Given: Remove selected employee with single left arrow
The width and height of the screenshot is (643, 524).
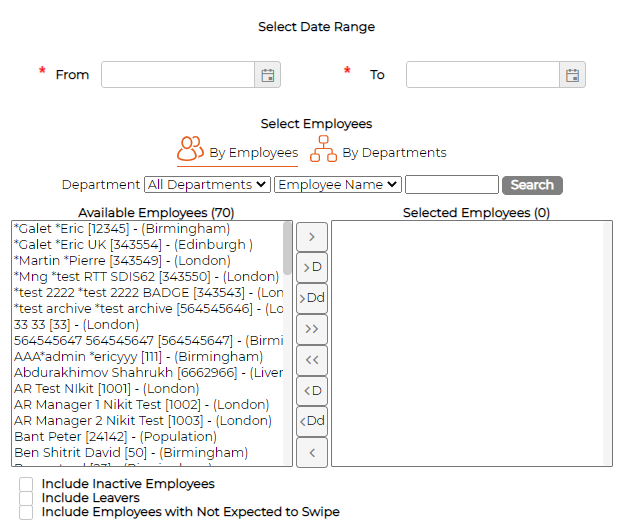Looking at the screenshot, I should point(312,452).
